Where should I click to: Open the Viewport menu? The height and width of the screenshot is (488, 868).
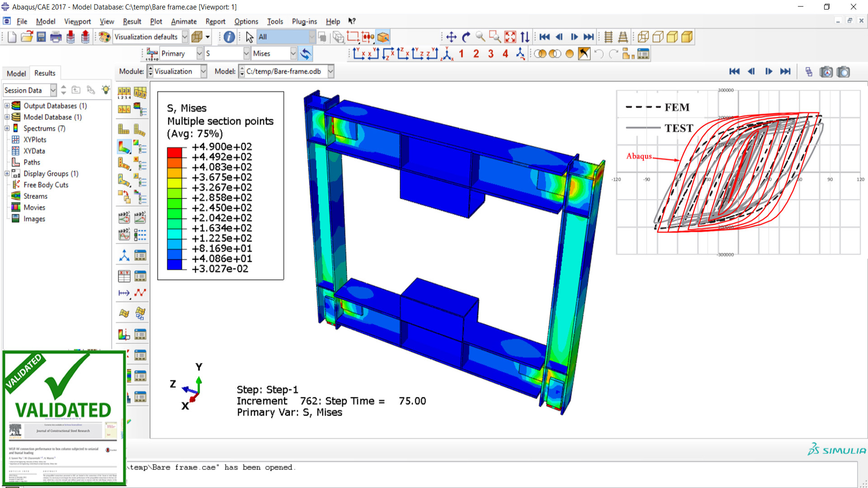77,21
